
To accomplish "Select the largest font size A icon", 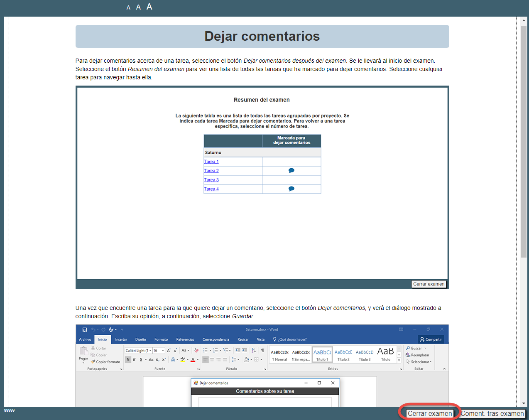I will coord(149,7).
